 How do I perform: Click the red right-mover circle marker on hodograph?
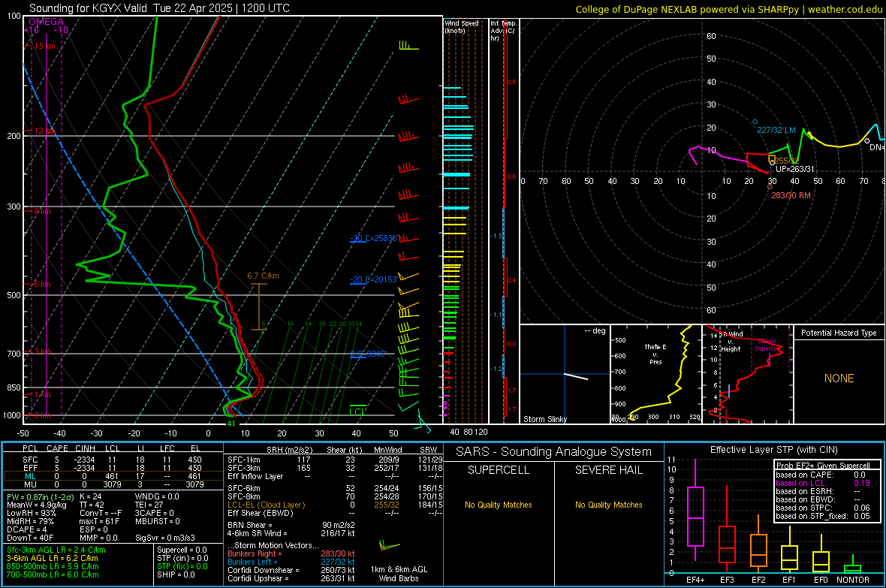coord(770,186)
